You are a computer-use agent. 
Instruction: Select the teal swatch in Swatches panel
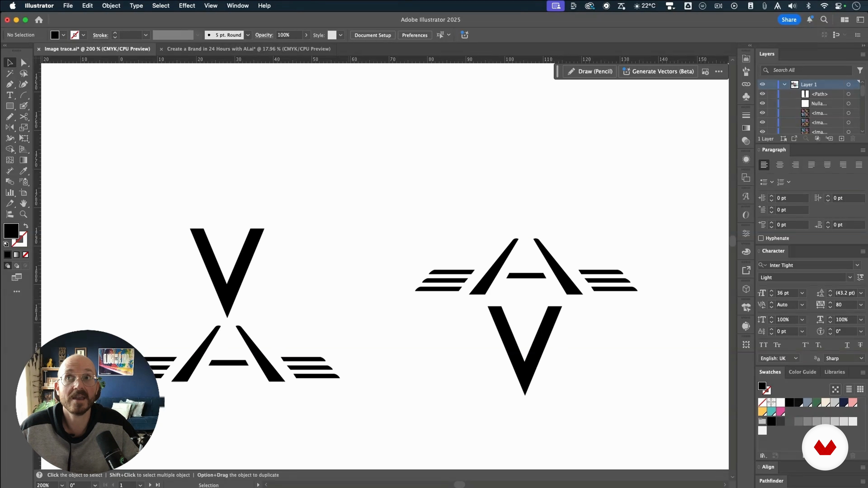(x=772, y=412)
